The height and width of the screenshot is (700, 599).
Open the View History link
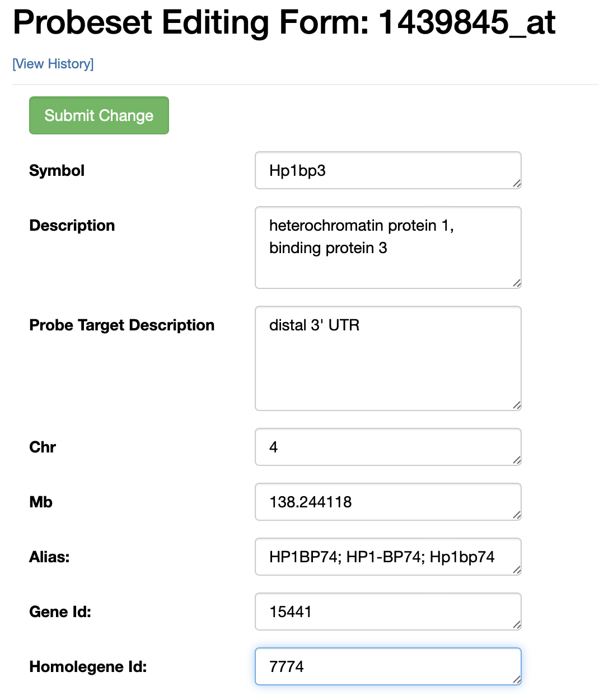click(53, 64)
